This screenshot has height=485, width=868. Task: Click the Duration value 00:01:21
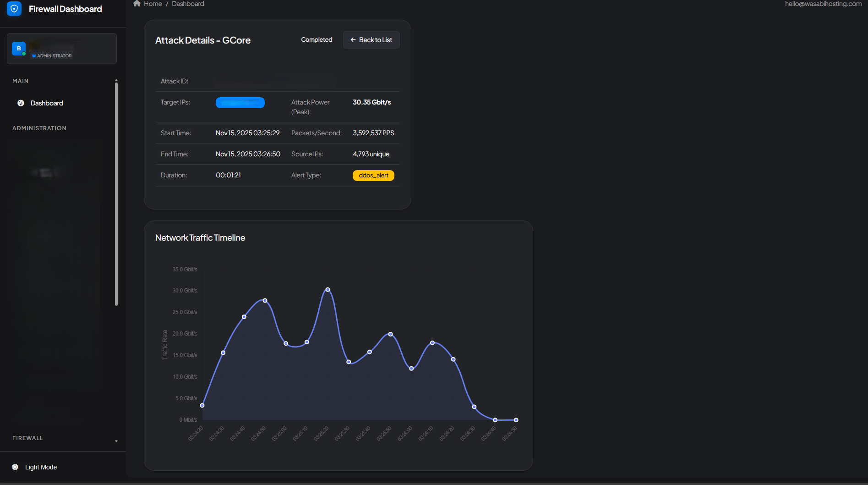click(228, 175)
